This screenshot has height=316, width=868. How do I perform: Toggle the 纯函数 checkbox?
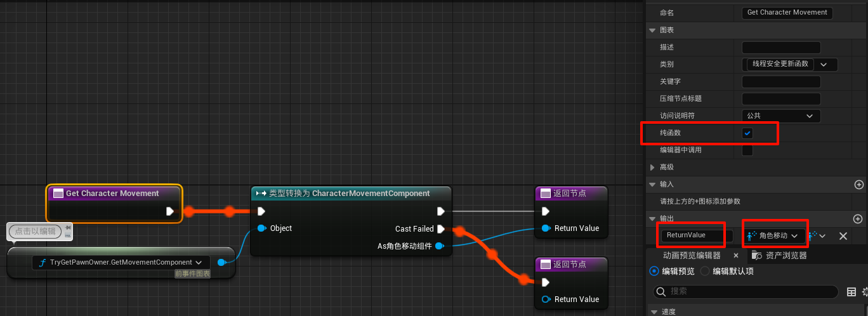(x=747, y=133)
